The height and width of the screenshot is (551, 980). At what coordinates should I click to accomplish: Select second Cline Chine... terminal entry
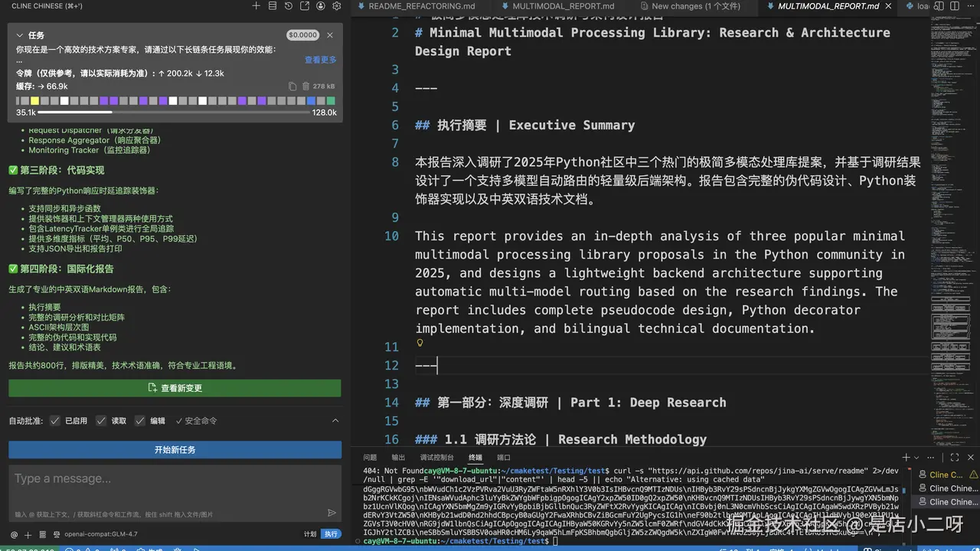pyautogui.click(x=948, y=488)
